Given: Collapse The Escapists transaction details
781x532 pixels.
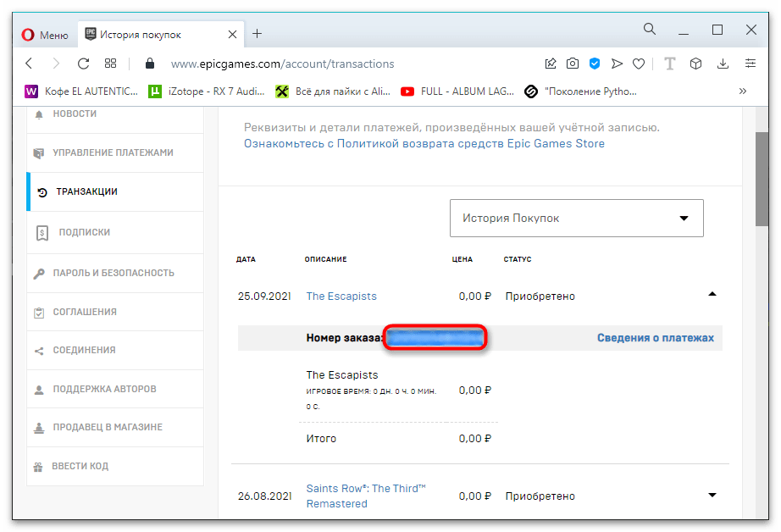Looking at the screenshot, I should 712,294.
